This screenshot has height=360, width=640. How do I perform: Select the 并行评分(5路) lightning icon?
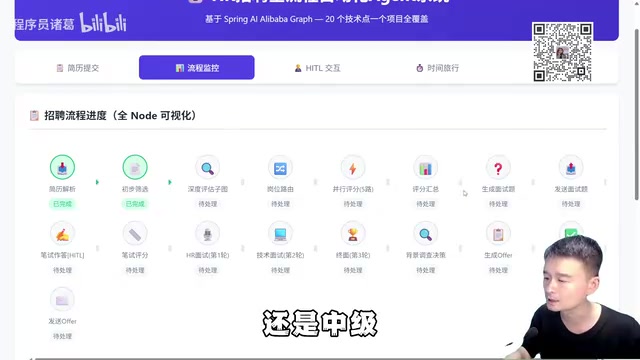point(353,168)
